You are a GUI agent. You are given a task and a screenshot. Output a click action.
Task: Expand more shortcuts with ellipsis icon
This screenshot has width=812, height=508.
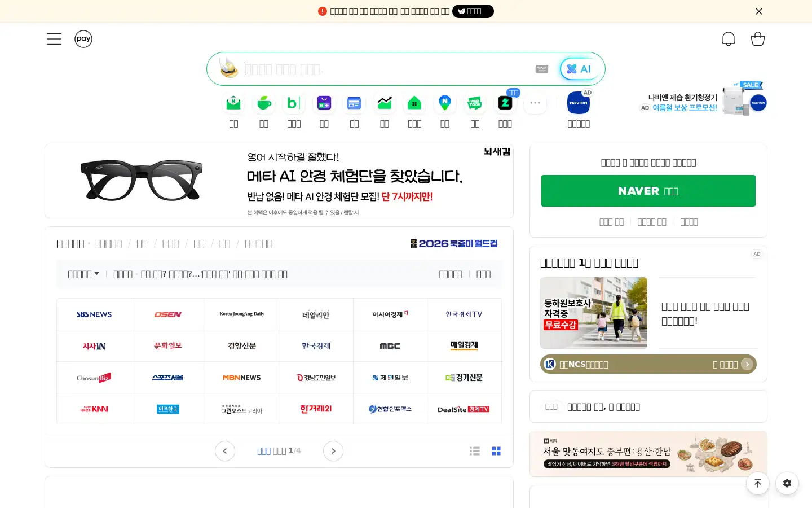pyautogui.click(x=535, y=103)
